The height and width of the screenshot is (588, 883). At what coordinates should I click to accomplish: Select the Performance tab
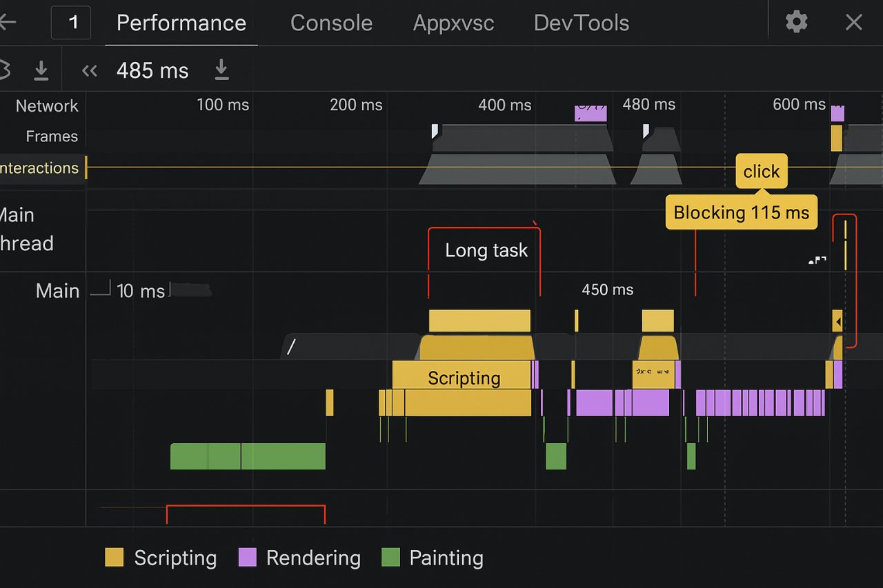tap(181, 23)
